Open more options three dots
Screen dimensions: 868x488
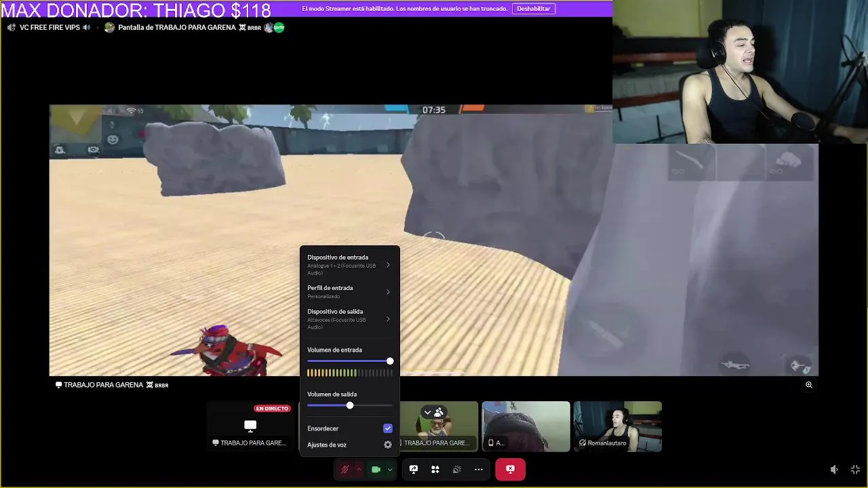pyautogui.click(x=479, y=469)
